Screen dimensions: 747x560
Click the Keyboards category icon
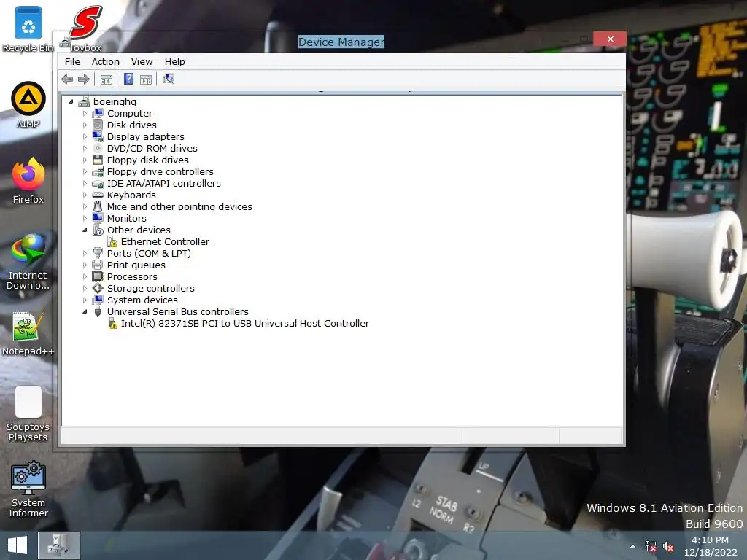98,195
